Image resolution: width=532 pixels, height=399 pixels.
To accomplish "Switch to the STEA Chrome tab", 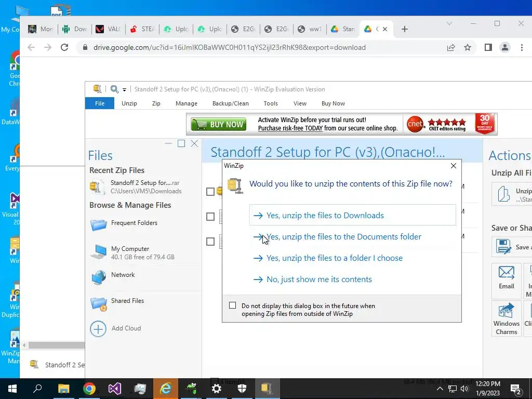I will [143, 29].
